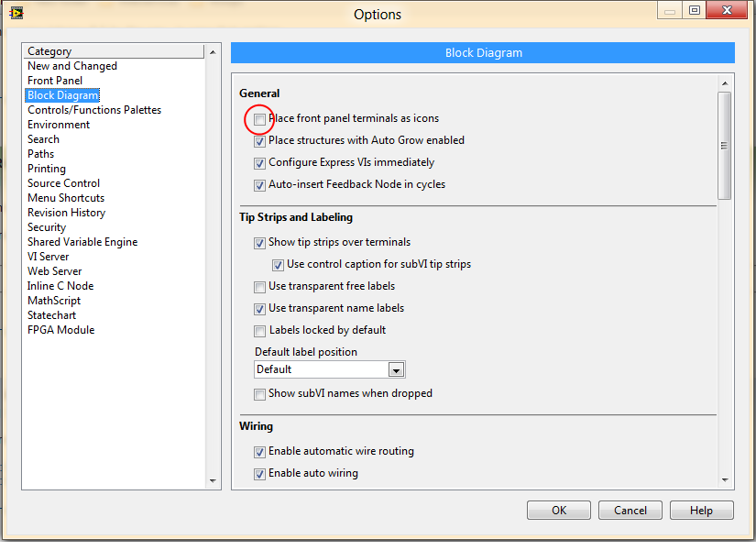Select Front Panel category

pos(55,81)
